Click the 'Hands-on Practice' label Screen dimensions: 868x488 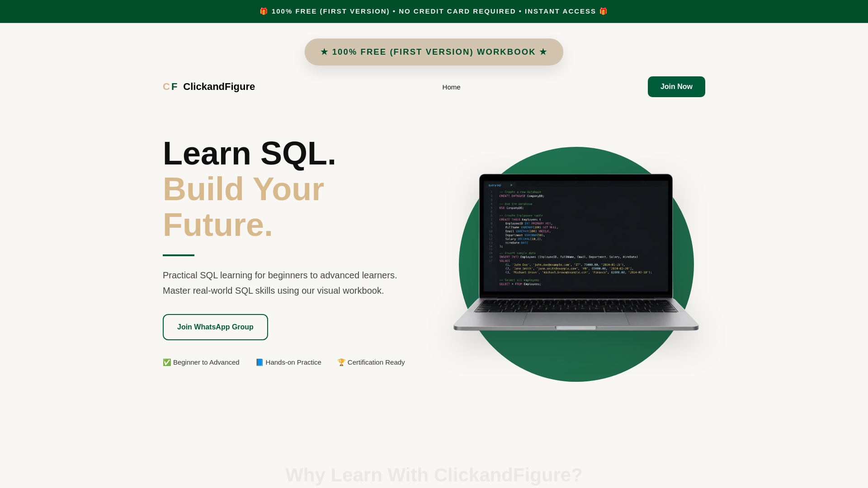click(293, 362)
